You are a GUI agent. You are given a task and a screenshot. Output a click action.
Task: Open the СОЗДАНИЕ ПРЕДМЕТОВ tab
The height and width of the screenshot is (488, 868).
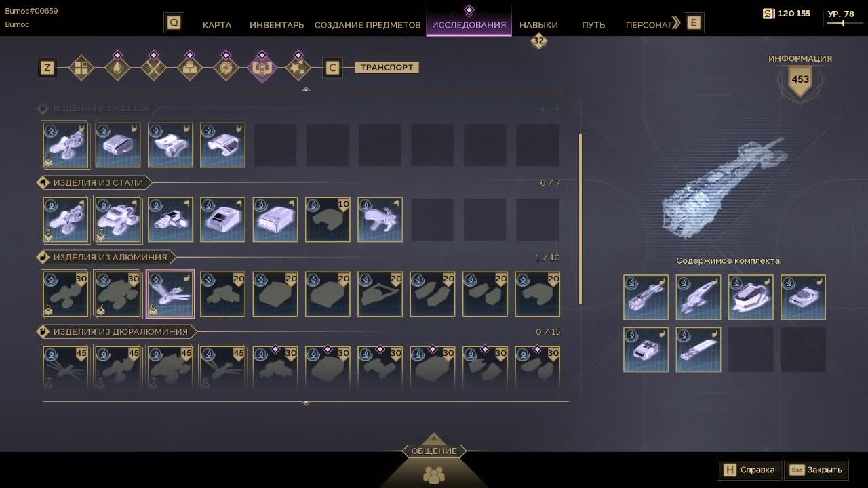point(368,24)
